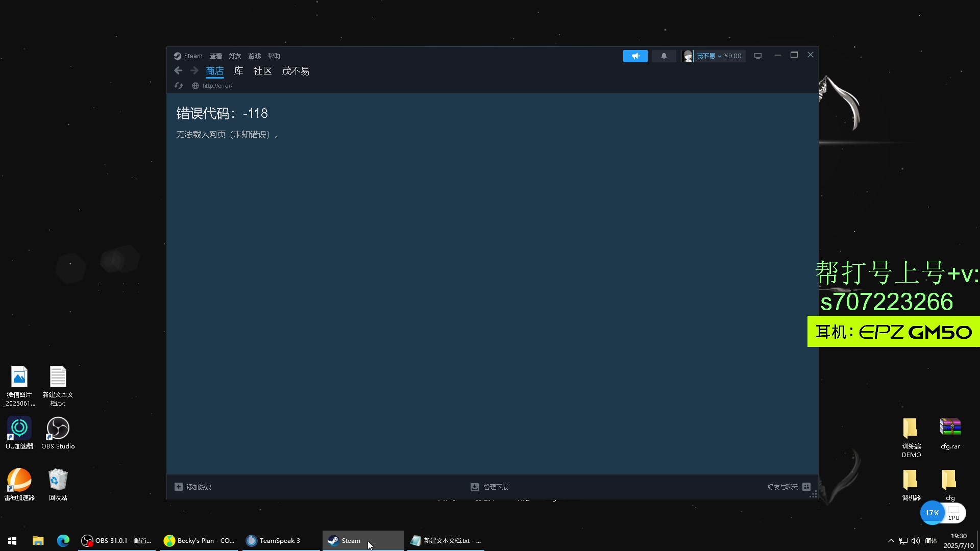Select the cfg folder on desktop

click(x=950, y=485)
